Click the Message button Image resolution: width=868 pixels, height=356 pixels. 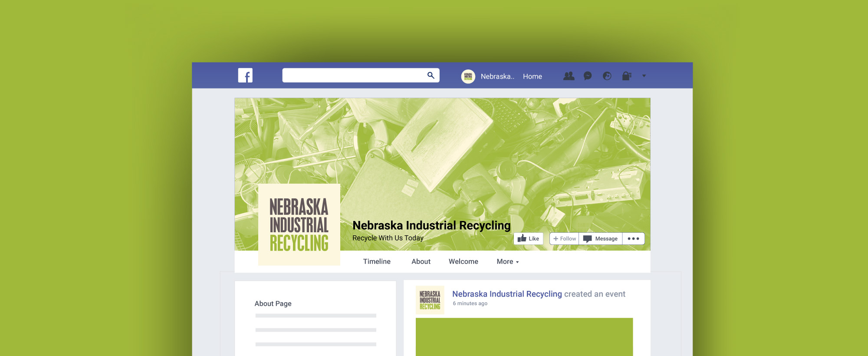click(x=601, y=239)
